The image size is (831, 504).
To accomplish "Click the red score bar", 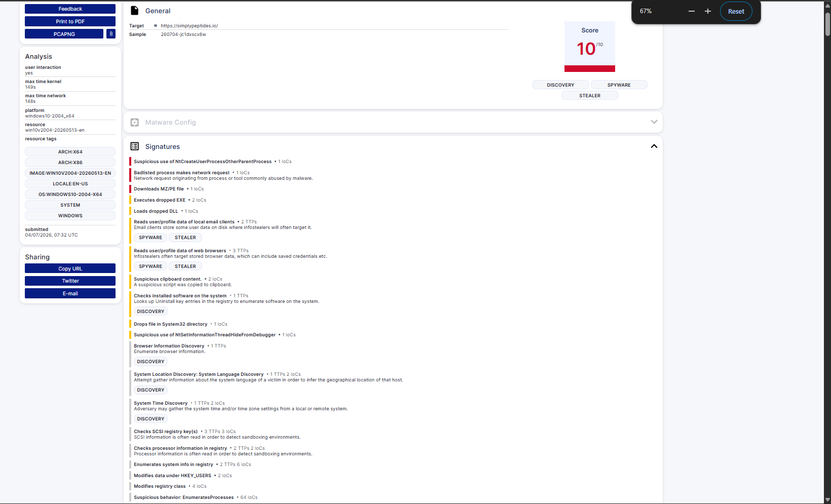I will [x=590, y=68].
